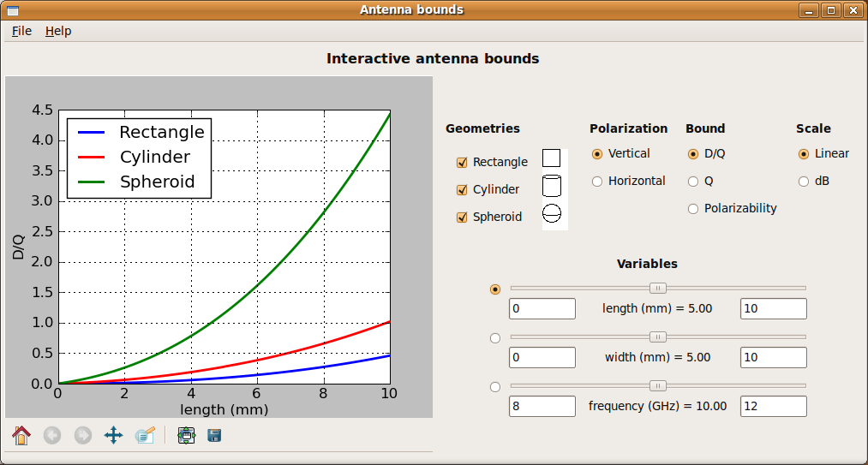The image size is (868, 465).
Task: Click the frequency minimum field showing 8
Action: 542,406
